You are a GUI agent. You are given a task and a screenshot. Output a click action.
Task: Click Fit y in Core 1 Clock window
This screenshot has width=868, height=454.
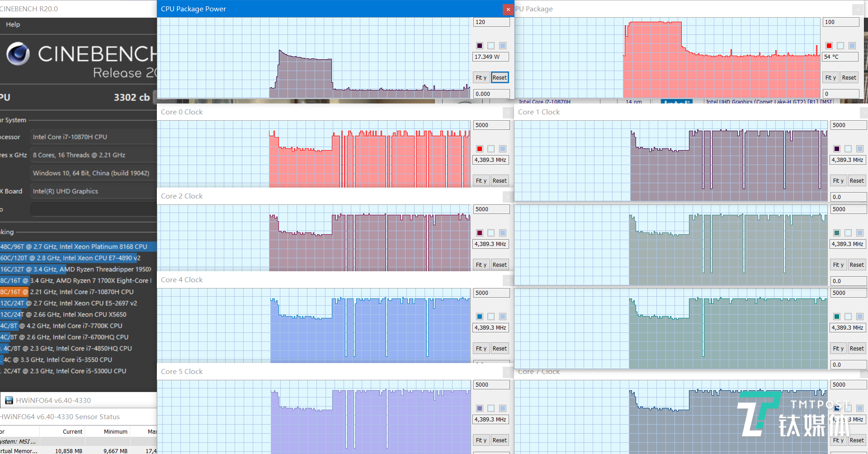coord(838,181)
